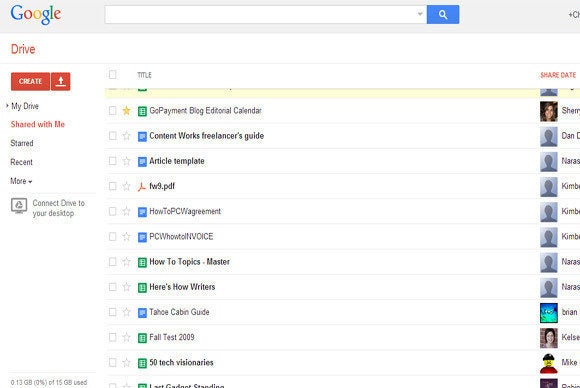Expand the More menu in sidebar
The image size is (580, 388).
(x=21, y=181)
